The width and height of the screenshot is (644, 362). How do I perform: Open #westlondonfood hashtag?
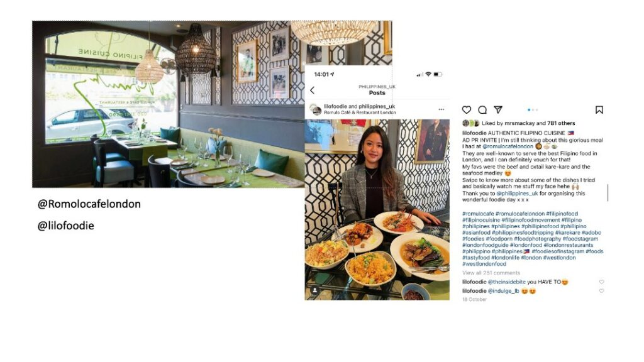click(x=484, y=264)
